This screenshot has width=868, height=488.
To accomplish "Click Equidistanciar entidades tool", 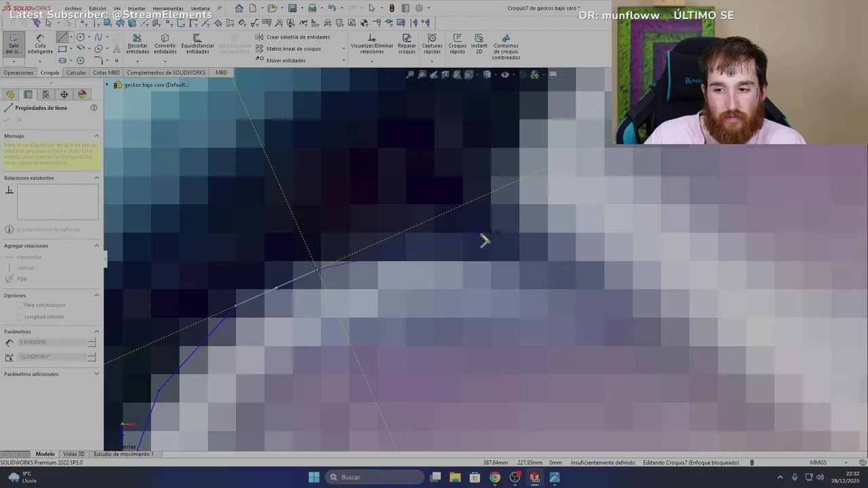I will [197, 44].
